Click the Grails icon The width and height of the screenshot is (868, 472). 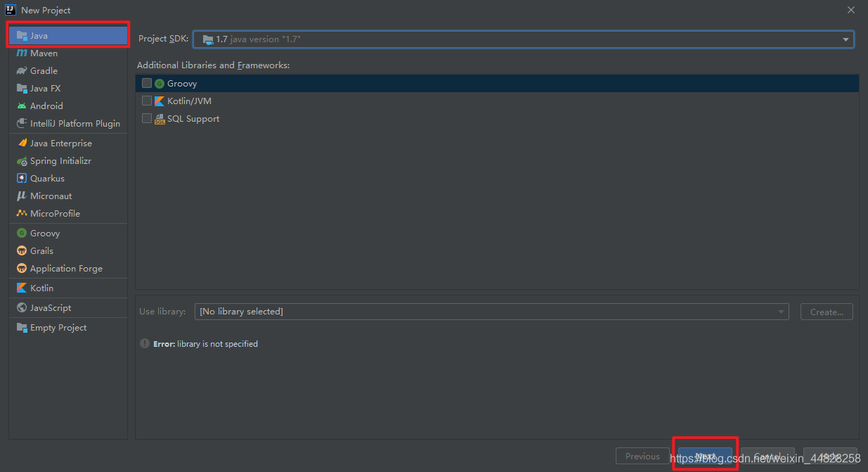click(x=22, y=251)
